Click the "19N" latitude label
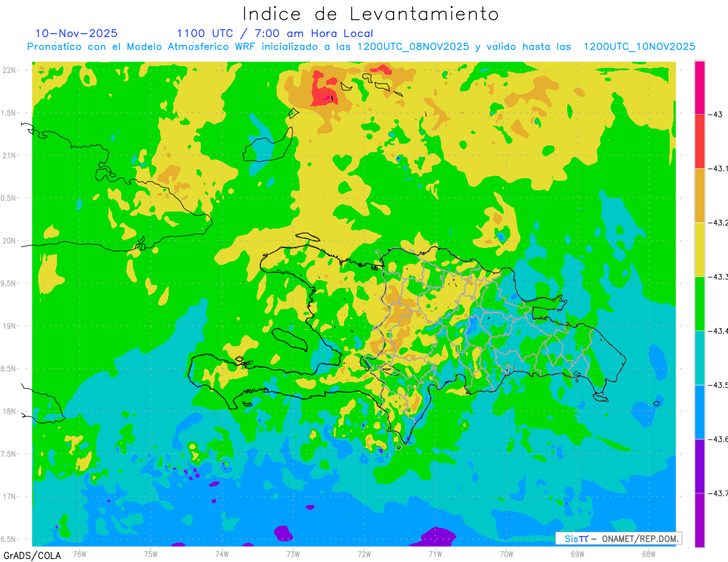Screen dimensions: 728x562 (x=10, y=326)
